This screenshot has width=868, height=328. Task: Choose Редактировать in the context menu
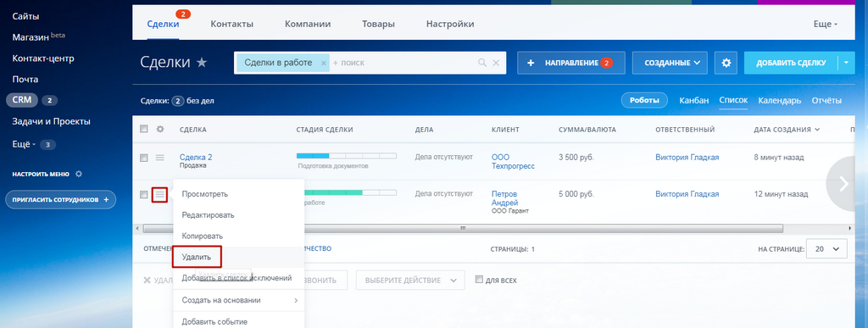pos(209,215)
